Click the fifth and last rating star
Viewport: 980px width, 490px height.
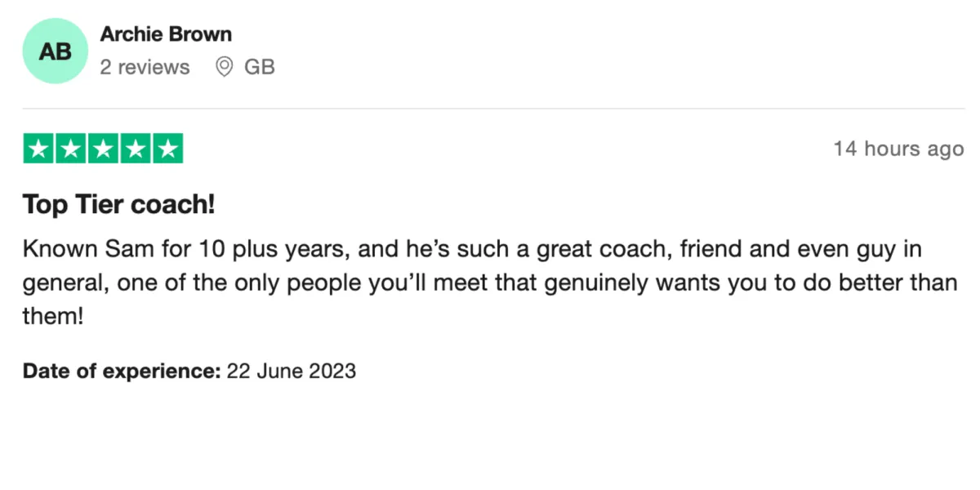click(x=167, y=149)
